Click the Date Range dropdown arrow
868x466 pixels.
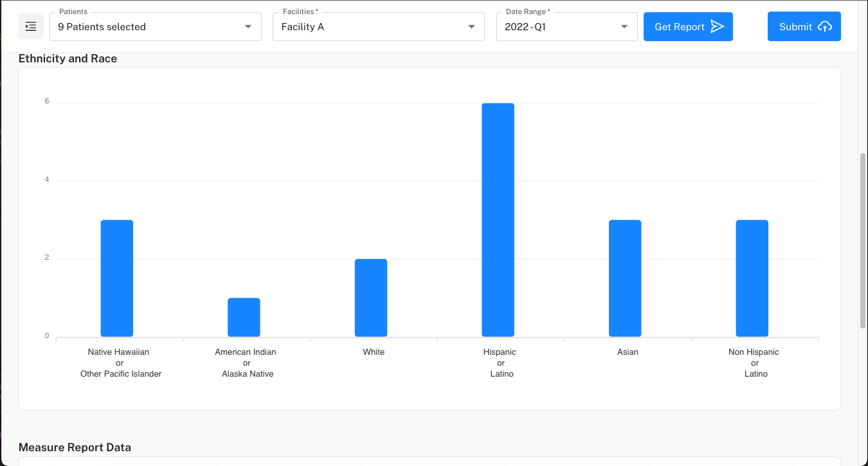[624, 27]
